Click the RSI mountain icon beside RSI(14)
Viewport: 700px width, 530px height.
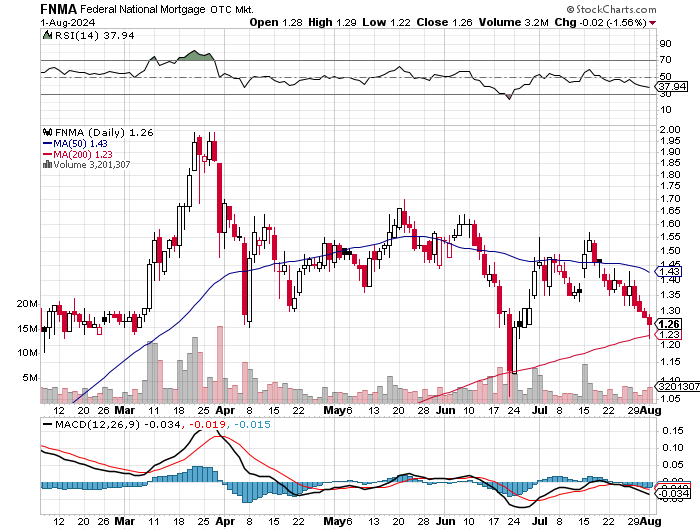[47, 35]
